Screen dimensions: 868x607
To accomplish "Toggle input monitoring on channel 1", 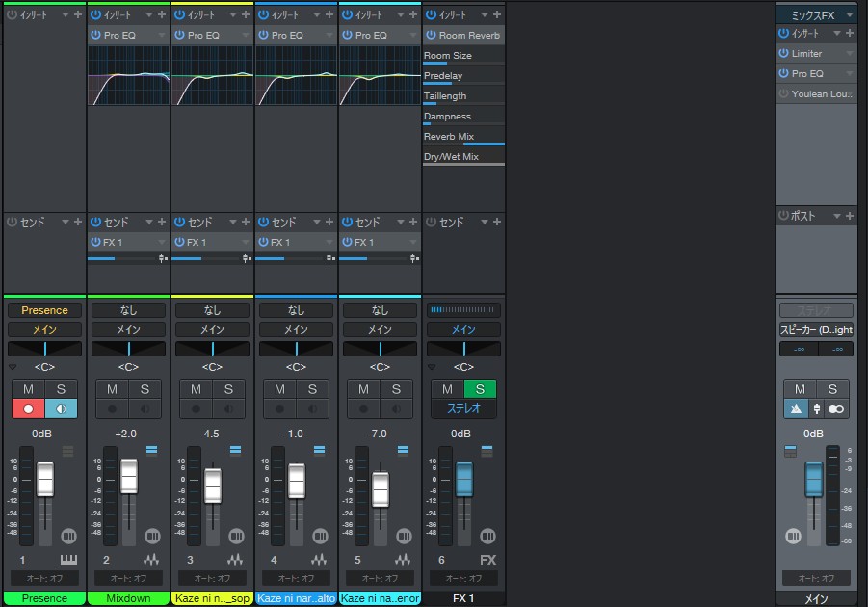I will 59,409.
